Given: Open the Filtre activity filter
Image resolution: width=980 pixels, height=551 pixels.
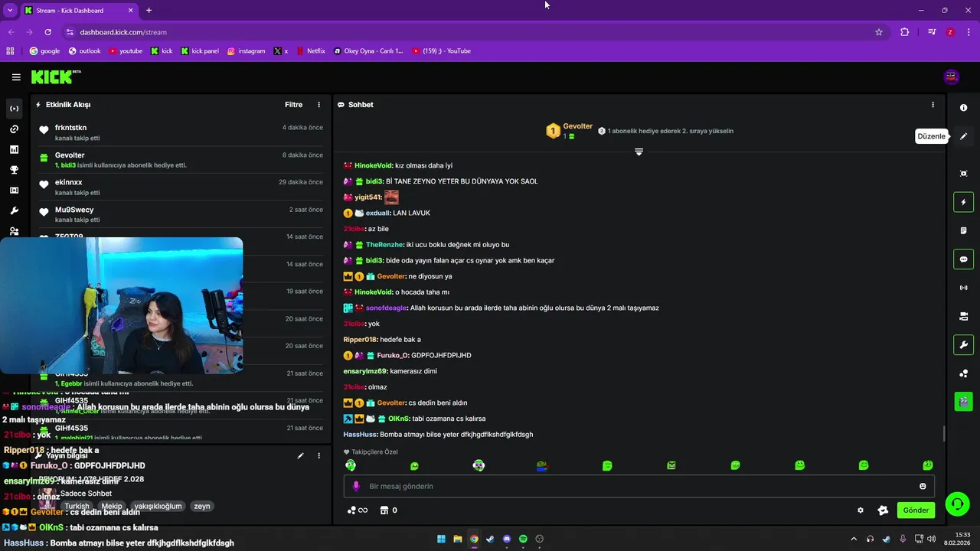Looking at the screenshot, I should 293,105.
